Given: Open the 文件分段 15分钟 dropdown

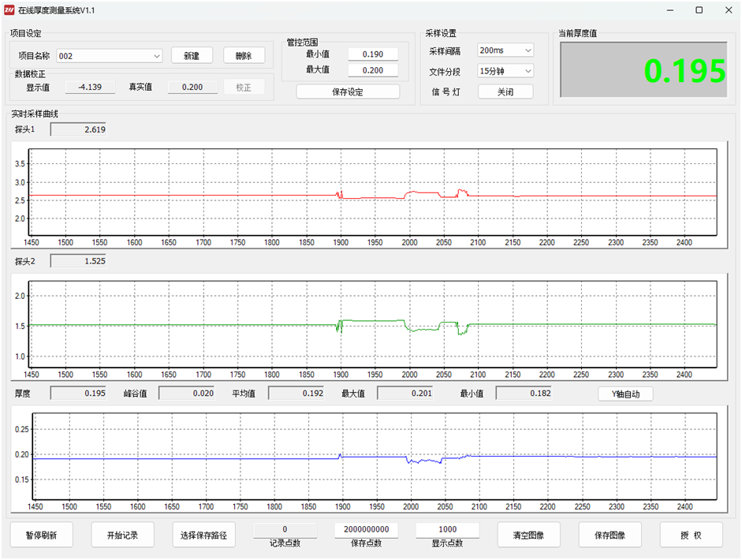Looking at the screenshot, I should click(505, 71).
